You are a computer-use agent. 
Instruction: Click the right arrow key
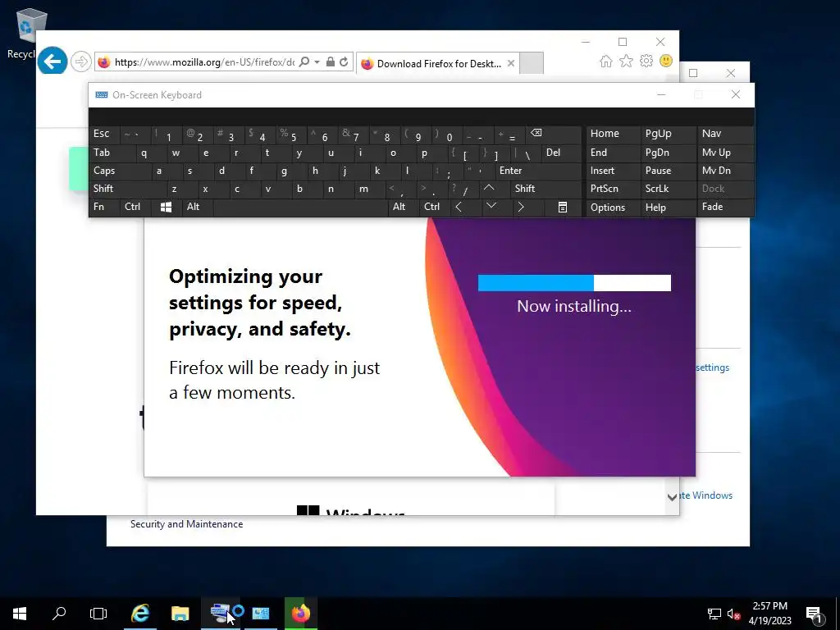click(527, 207)
